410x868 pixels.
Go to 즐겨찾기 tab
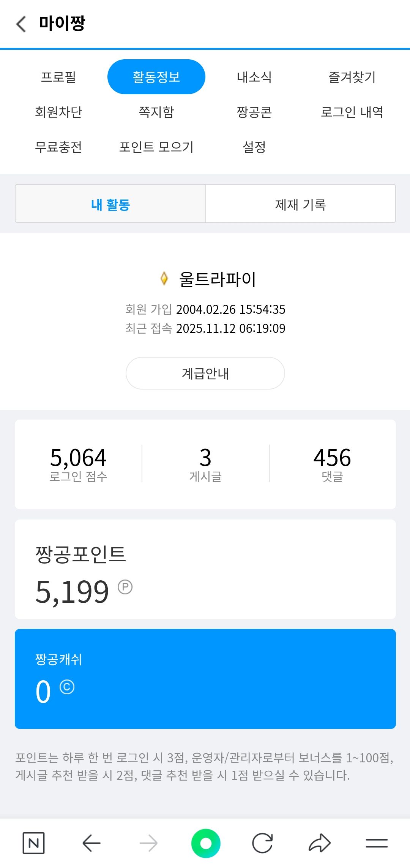[352, 77]
